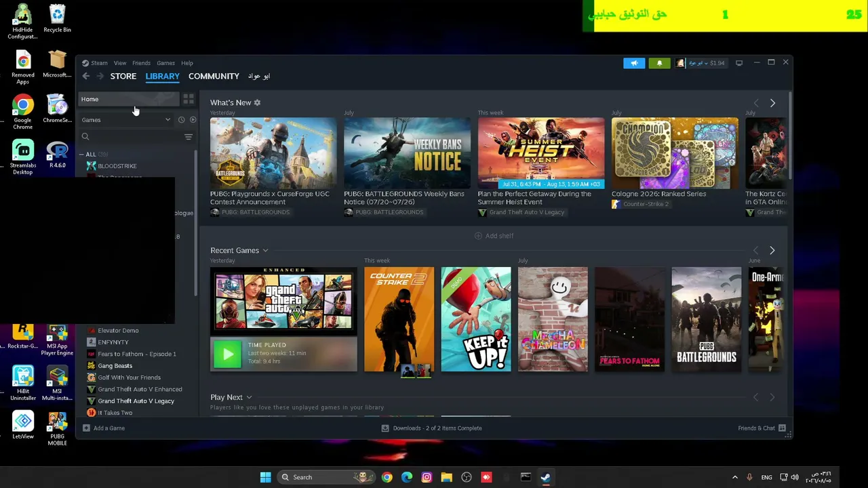Open the Steam menu
The height and width of the screenshot is (488, 868).
tap(99, 63)
